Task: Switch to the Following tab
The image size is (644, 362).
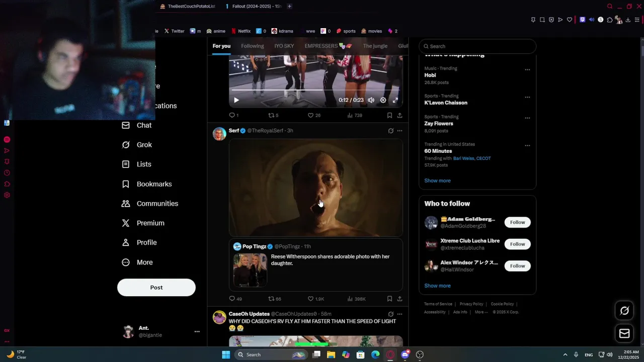Action: click(x=253, y=46)
